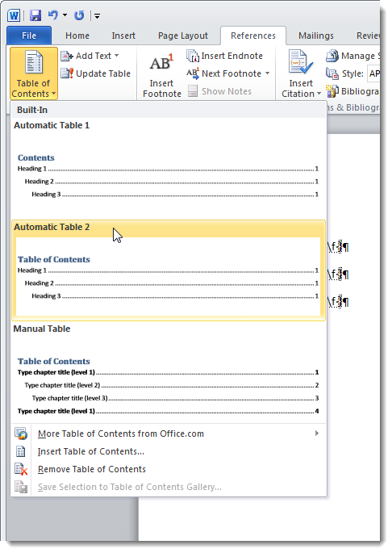The width and height of the screenshot is (392, 553).
Task: Click the Show Notes icon
Action: tap(193, 91)
